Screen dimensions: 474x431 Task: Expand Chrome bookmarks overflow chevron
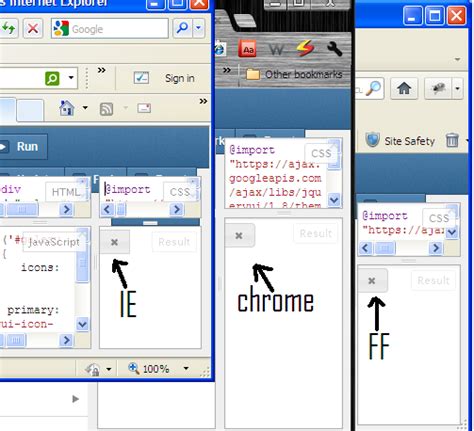tap(227, 70)
